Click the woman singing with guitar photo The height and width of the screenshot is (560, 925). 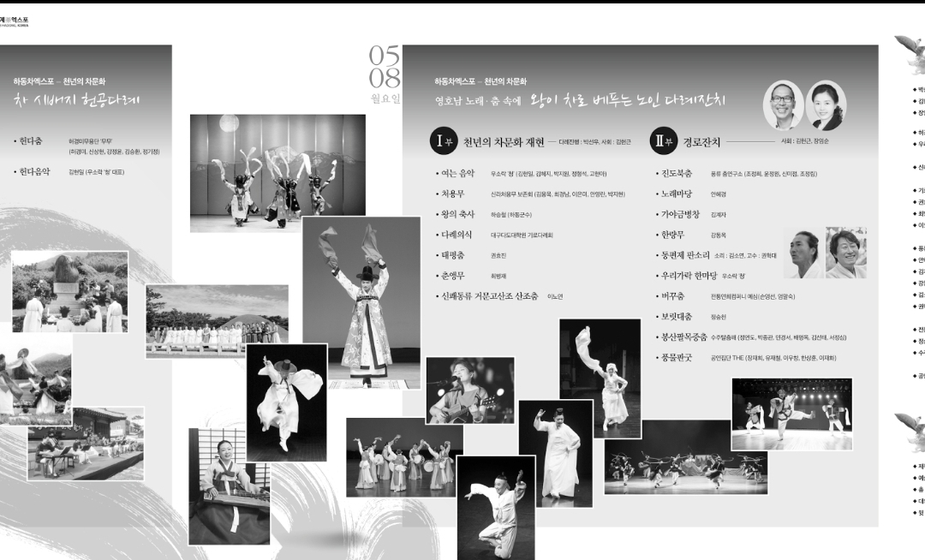coord(470,390)
